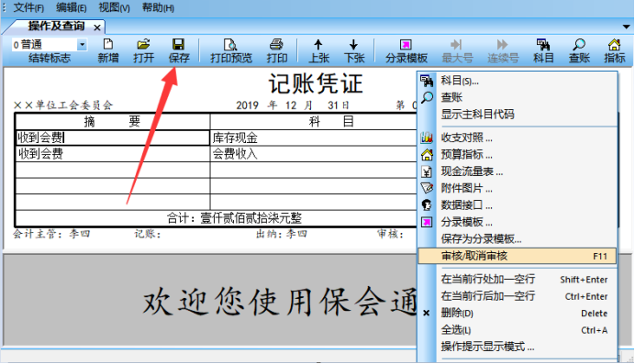635x364 pixels.
Task: Open 现金流量表 ... menu entry
Action: pyautogui.click(x=518, y=171)
